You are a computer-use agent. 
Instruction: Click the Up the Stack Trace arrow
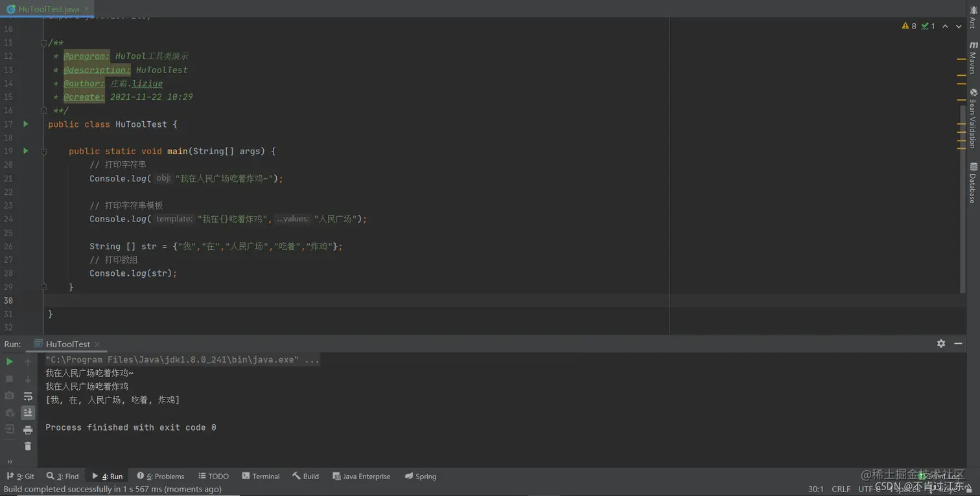(28, 362)
